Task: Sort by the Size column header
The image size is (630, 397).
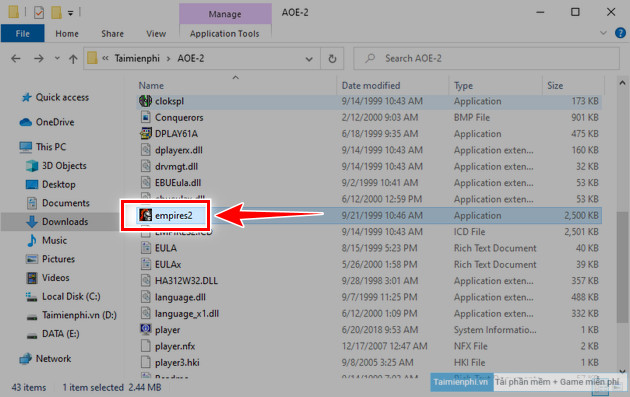Action: pyautogui.click(x=555, y=86)
